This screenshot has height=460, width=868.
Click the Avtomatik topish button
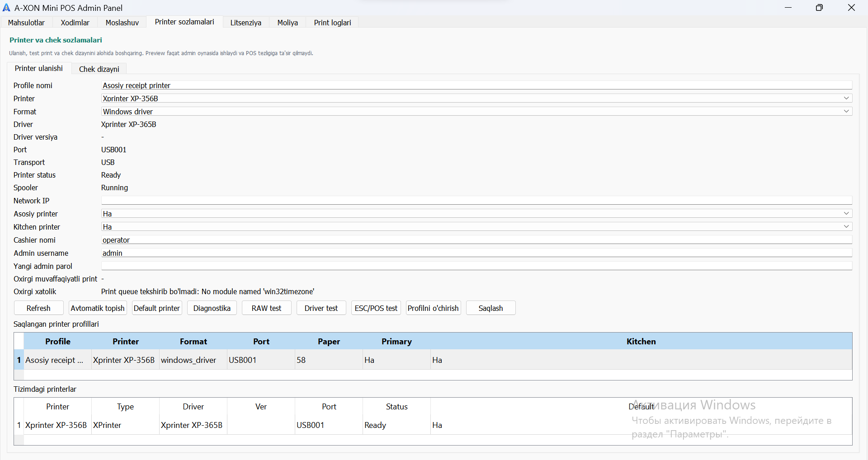tap(98, 308)
